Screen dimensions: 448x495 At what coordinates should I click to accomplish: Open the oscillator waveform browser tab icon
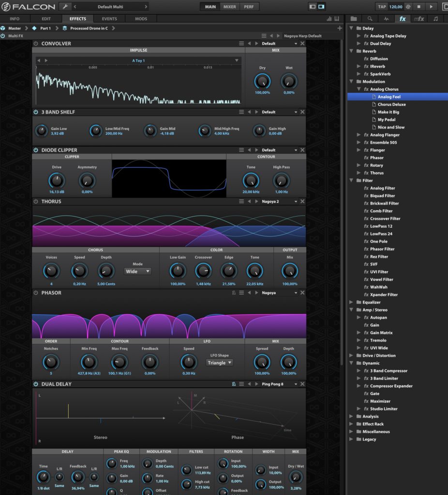386,19
